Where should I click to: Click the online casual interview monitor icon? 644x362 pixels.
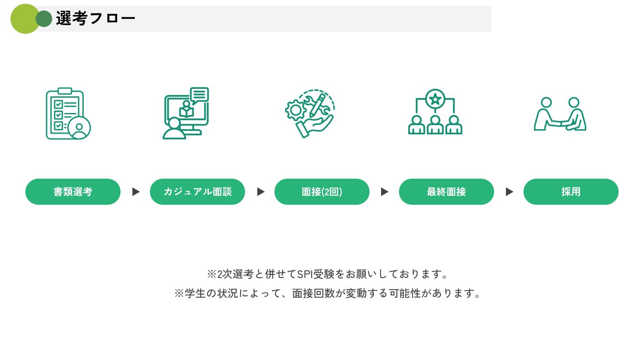click(x=186, y=113)
